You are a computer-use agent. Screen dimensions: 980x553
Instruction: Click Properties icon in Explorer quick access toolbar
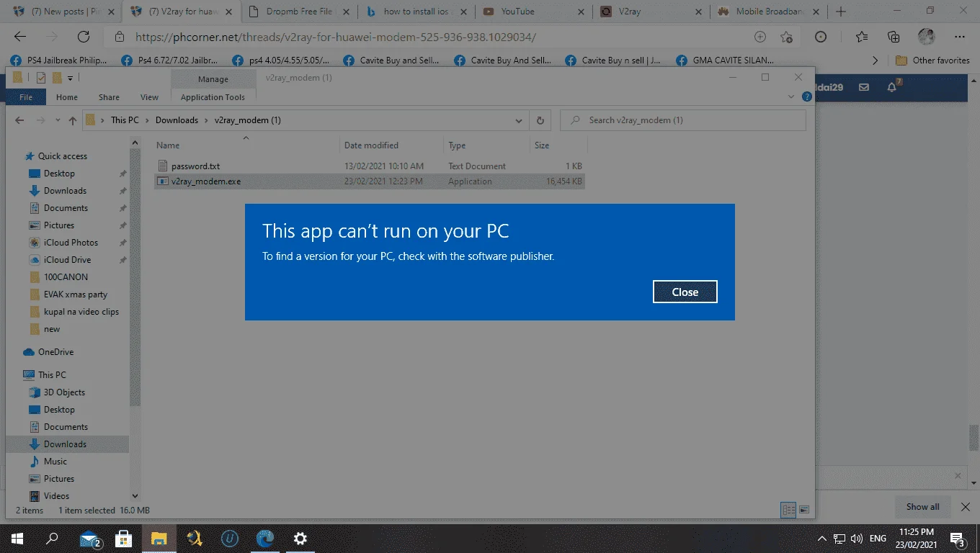click(x=41, y=78)
